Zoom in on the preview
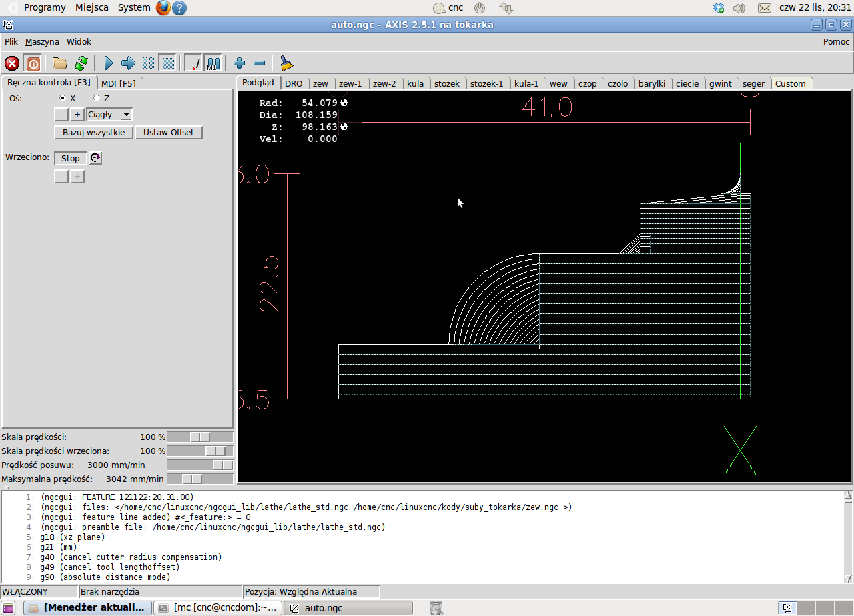Screen dimensions: 854x616 [x=239, y=63]
